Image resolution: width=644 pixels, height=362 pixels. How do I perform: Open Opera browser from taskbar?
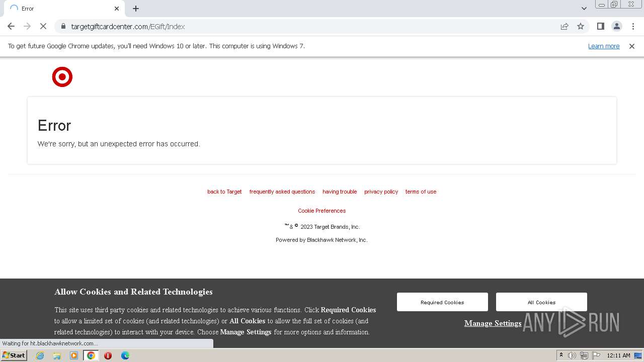[x=108, y=355]
